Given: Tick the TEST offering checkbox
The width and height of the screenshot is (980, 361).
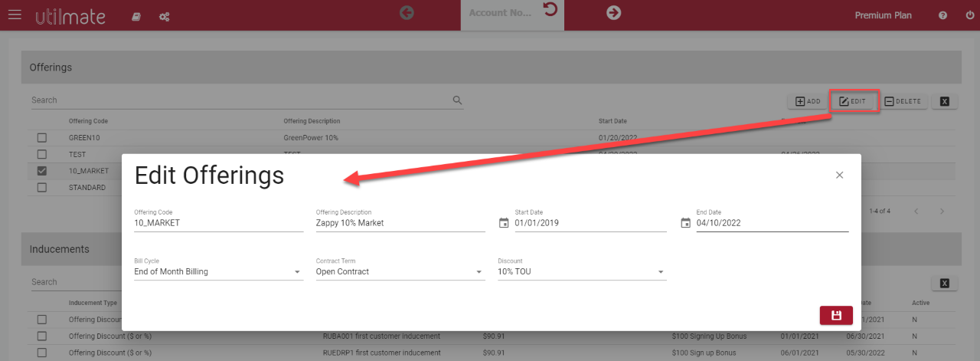Looking at the screenshot, I should tap(42, 155).
